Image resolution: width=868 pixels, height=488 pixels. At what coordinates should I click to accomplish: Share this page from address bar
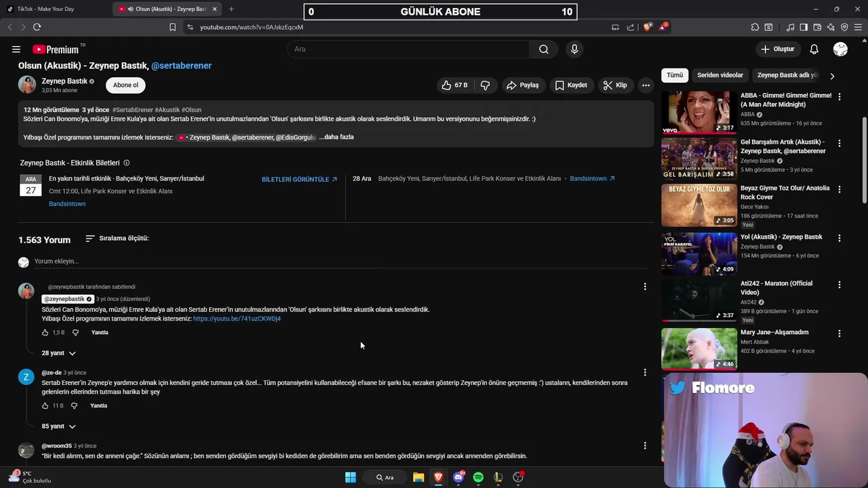click(631, 27)
